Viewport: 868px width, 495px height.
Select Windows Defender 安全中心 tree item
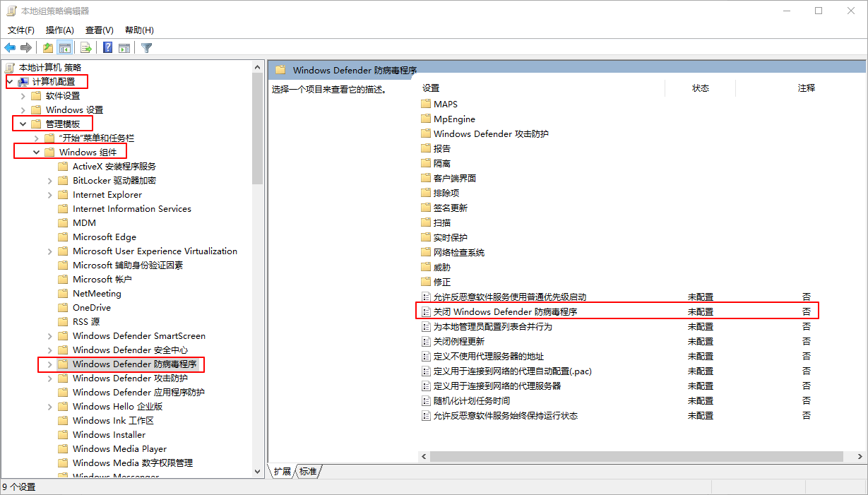tap(130, 350)
